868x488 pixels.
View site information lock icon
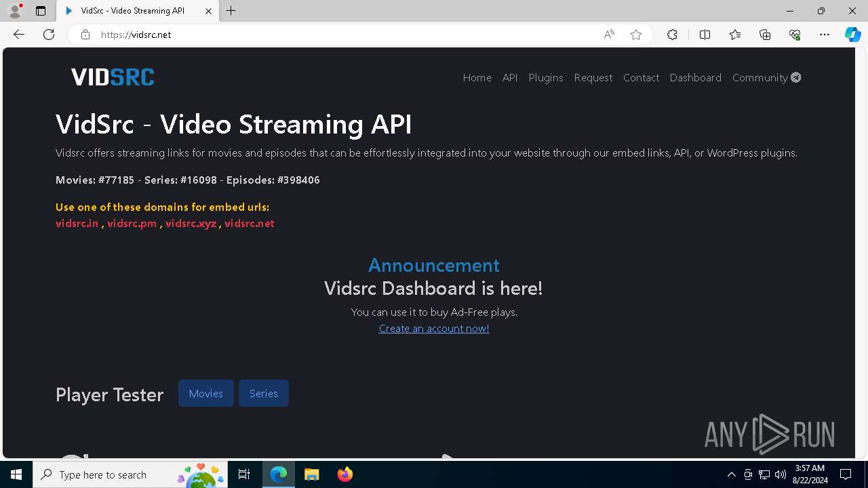coord(85,35)
